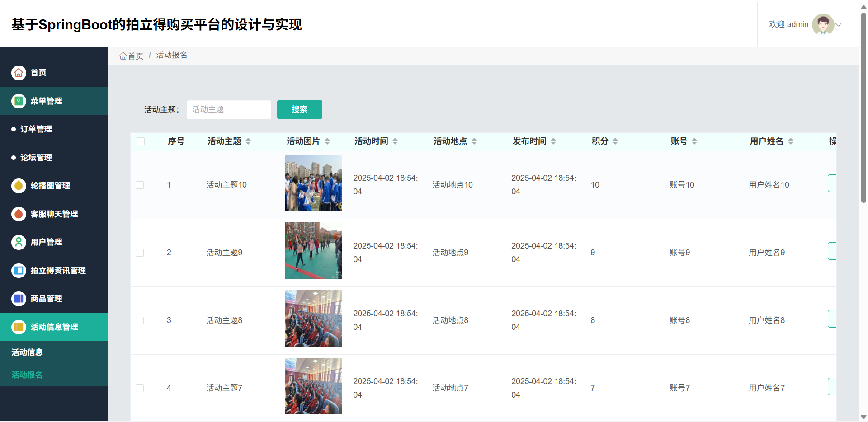The width and height of the screenshot is (868, 422).
Task: Open the 活动主题10 activity image
Action: 313,183
